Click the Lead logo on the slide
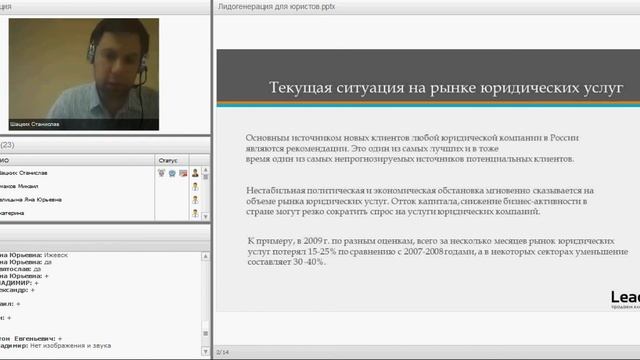 pos(625,300)
